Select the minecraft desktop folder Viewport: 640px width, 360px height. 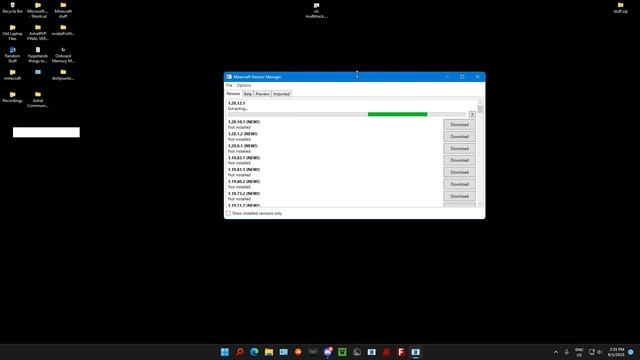(x=12, y=75)
